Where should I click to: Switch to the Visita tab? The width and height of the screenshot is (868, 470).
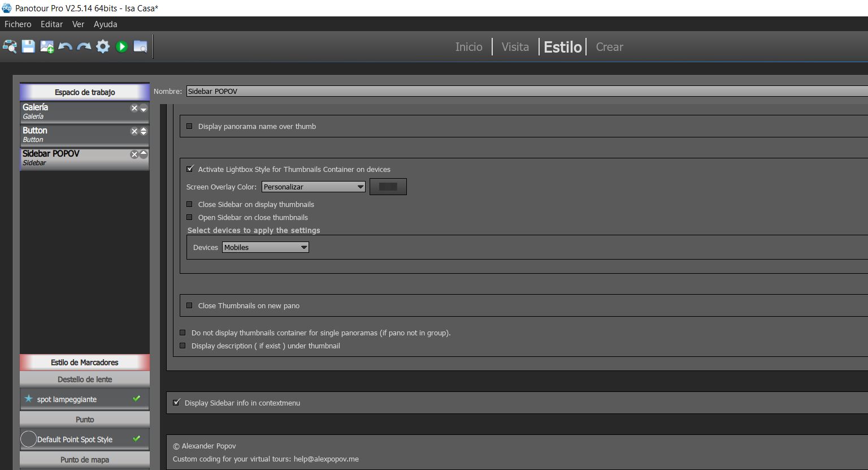[x=515, y=47]
